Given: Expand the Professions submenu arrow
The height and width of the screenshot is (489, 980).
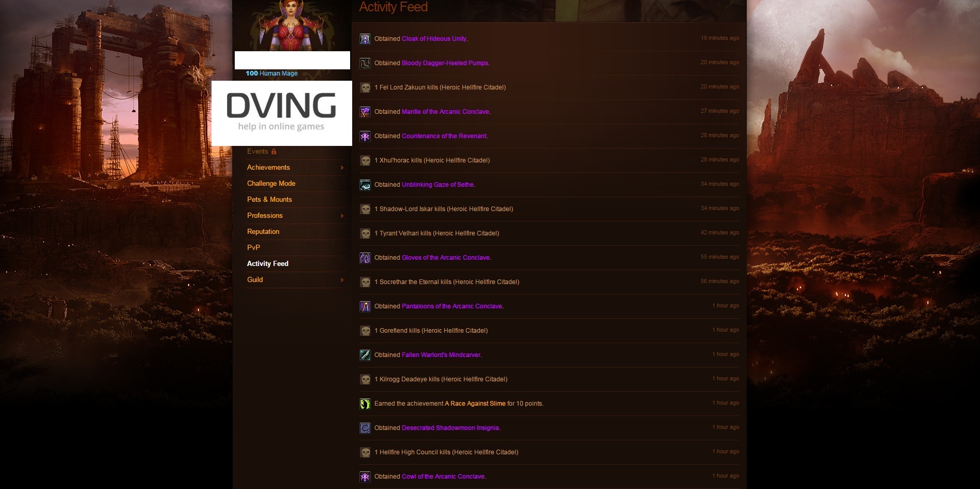Looking at the screenshot, I should click(x=342, y=216).
